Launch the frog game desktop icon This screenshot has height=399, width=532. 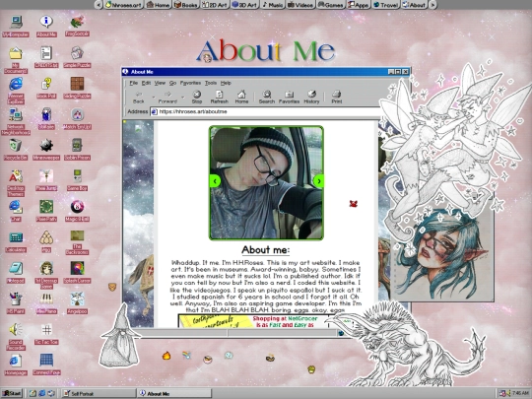point(77,26)
